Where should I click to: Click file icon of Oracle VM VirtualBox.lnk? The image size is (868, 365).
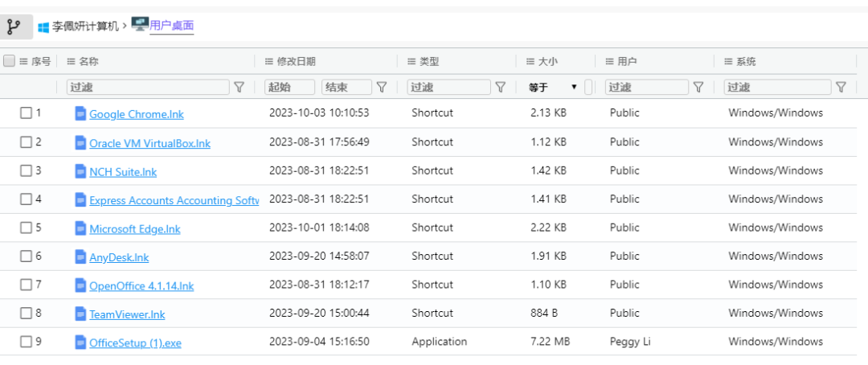[x=81, y=142]
